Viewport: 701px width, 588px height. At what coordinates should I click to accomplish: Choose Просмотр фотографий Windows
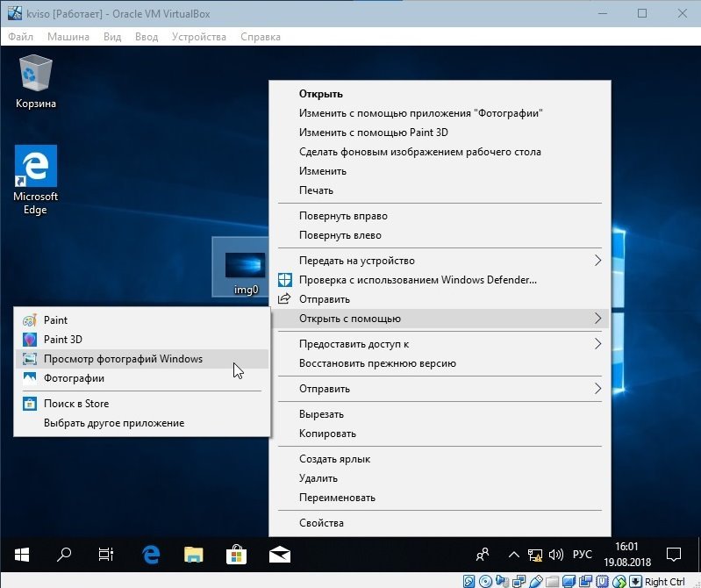pos(142,359)
